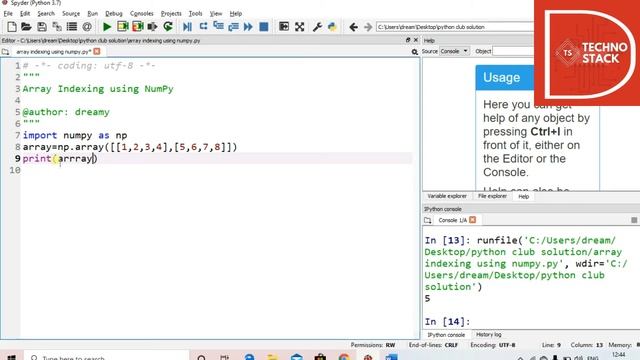Open the File menu
Screen dimensions: 640x360
[8, 13]
